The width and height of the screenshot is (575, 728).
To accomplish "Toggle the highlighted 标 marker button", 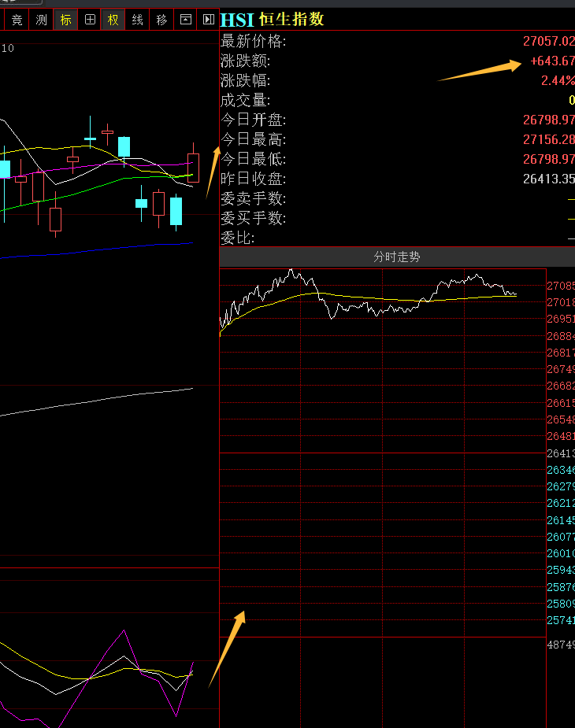I will point(65,20).
